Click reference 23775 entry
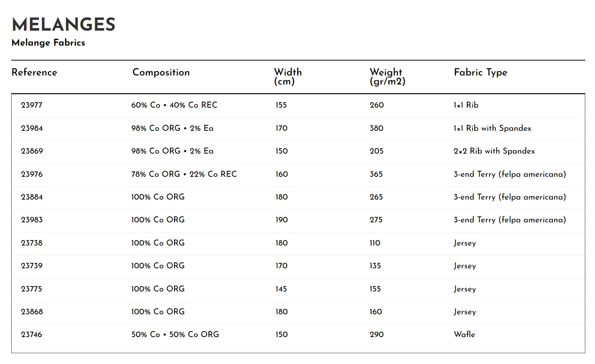The width and height of the screenshot is (595, 364). [x=298, y=289]
